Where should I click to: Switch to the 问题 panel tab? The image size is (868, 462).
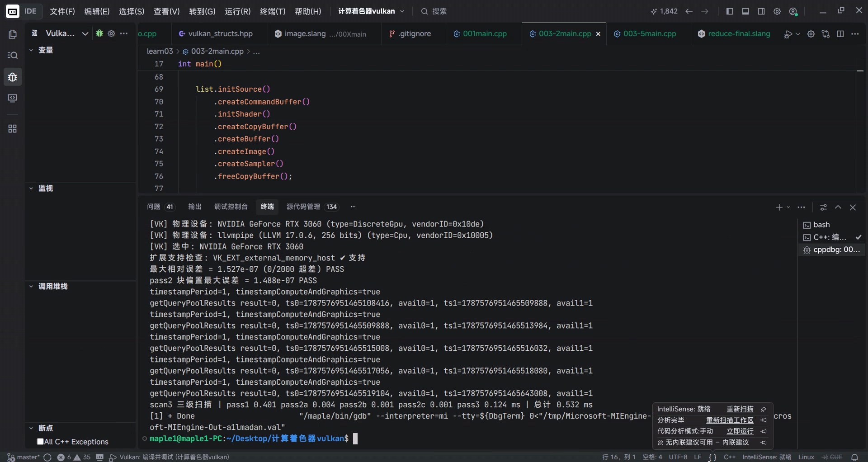(x=160, y=207)
